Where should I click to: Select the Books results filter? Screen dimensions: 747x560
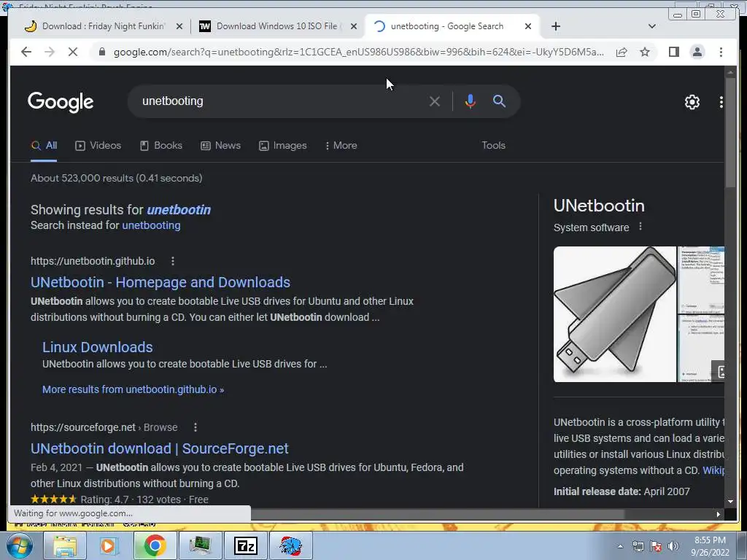[x=161, y=145]
